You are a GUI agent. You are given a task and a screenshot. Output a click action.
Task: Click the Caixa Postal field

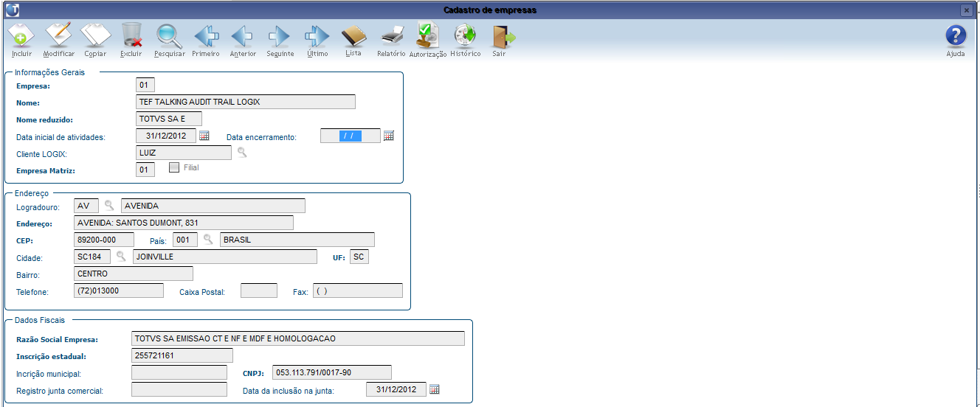(259, 291)
